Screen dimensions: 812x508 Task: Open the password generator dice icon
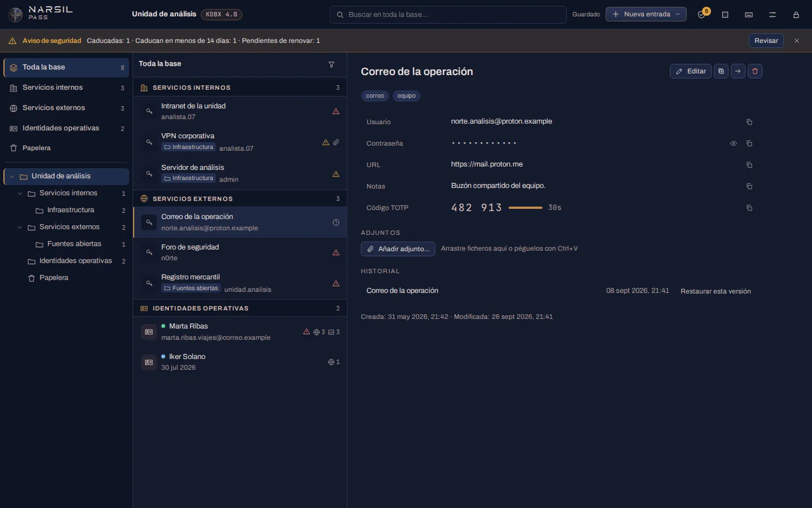725,15
